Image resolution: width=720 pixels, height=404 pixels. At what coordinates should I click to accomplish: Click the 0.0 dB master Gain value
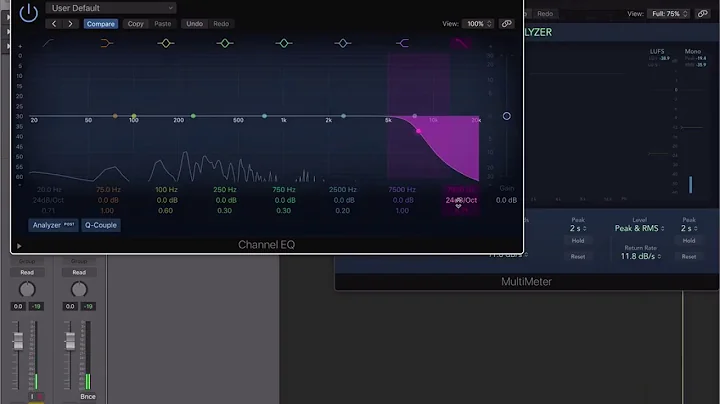pos(506,200)
